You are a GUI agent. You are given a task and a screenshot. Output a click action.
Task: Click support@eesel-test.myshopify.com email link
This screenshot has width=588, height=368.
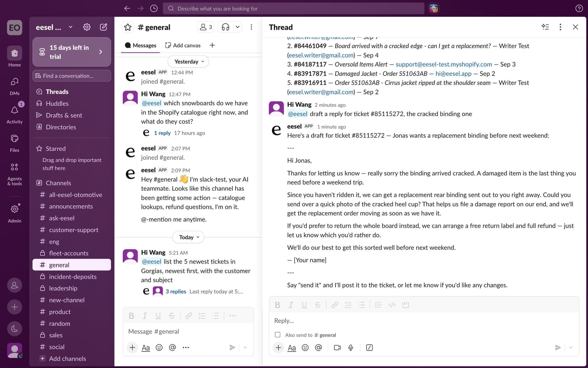[443, 64]
